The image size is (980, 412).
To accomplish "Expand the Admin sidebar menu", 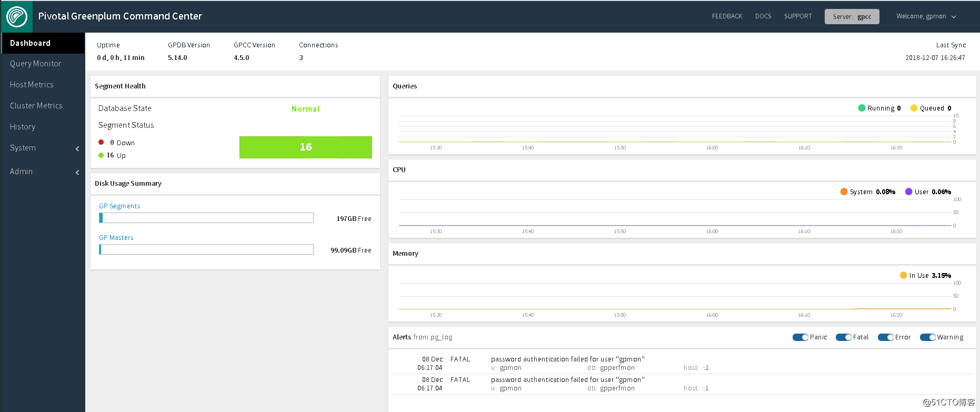I will coord(43,172).
